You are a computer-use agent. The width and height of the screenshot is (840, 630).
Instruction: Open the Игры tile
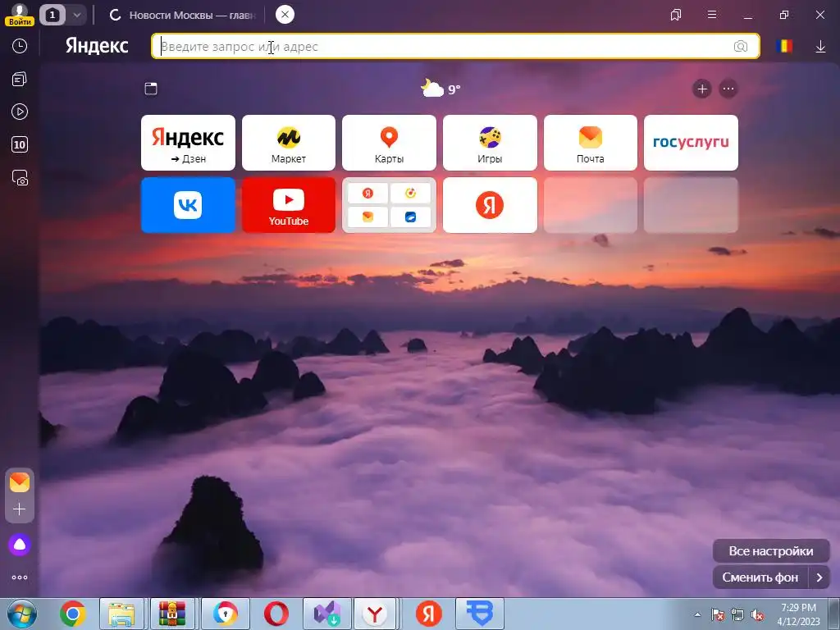click(490, 143)
